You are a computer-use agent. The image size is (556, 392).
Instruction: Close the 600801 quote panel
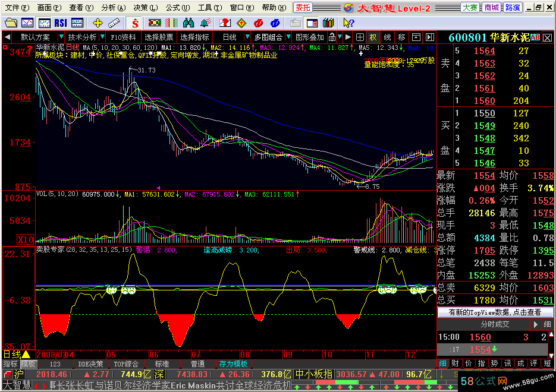pyautogui.click(x=548, y=38)
